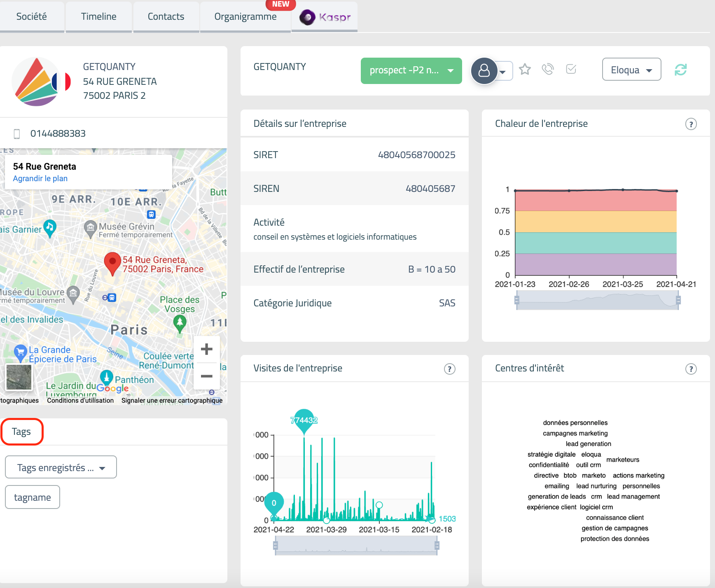715x588 pixels.
Task: Click the red map pin marker
Action: (112, 264)
